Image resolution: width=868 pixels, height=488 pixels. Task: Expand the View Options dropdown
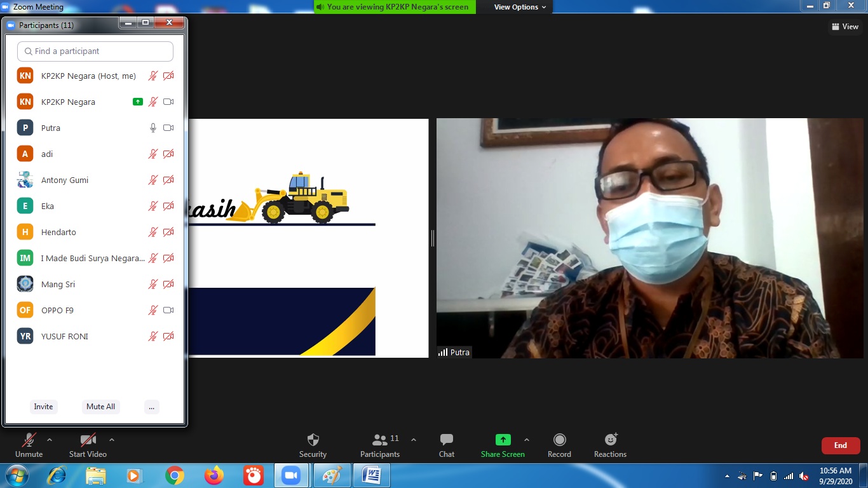[x=520, y=7]
